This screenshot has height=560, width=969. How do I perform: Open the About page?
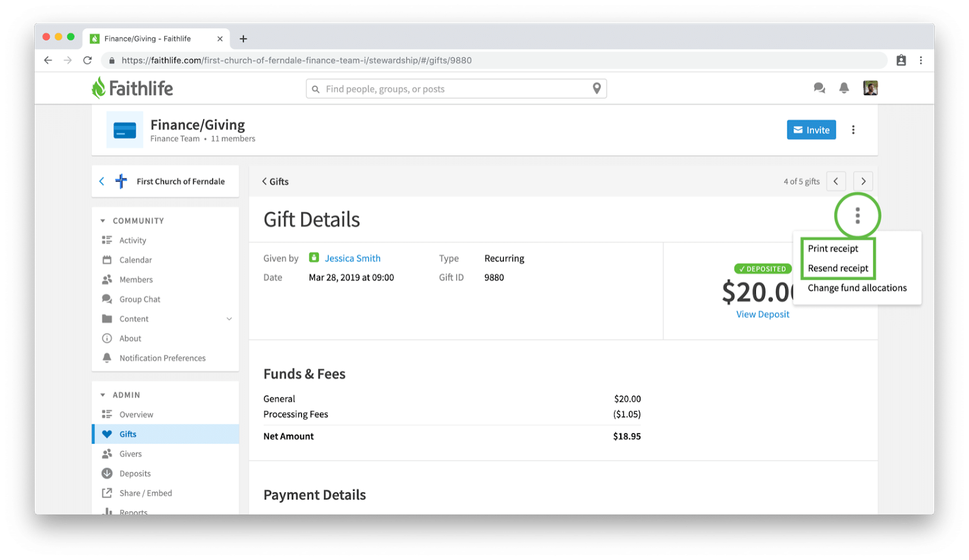point(130,338)
